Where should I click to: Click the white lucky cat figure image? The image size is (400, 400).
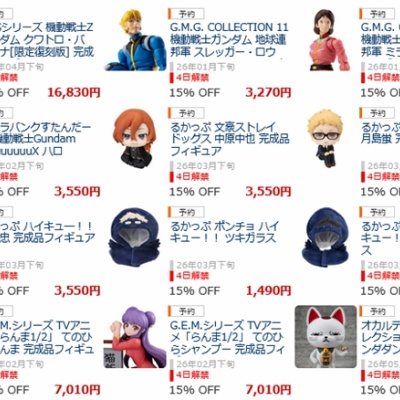tap(326, 337)
